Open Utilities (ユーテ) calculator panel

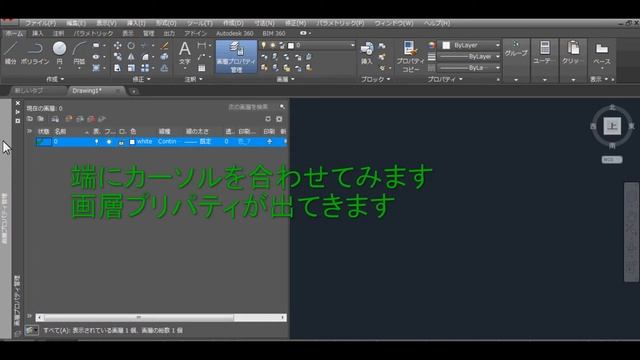coord(544,52)
